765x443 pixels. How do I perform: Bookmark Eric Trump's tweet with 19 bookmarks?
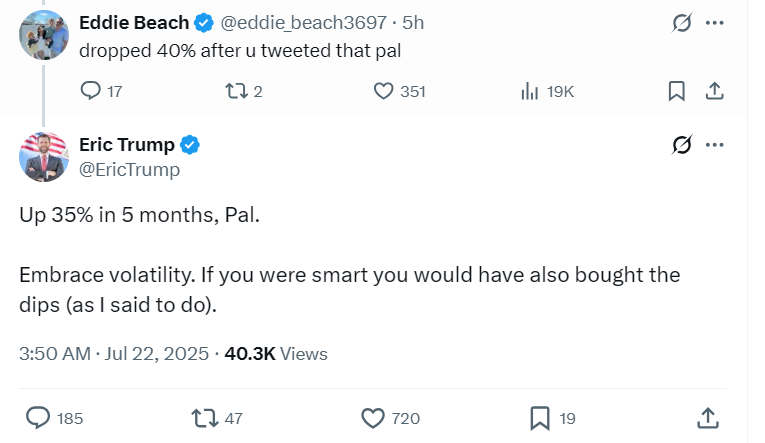540,418
